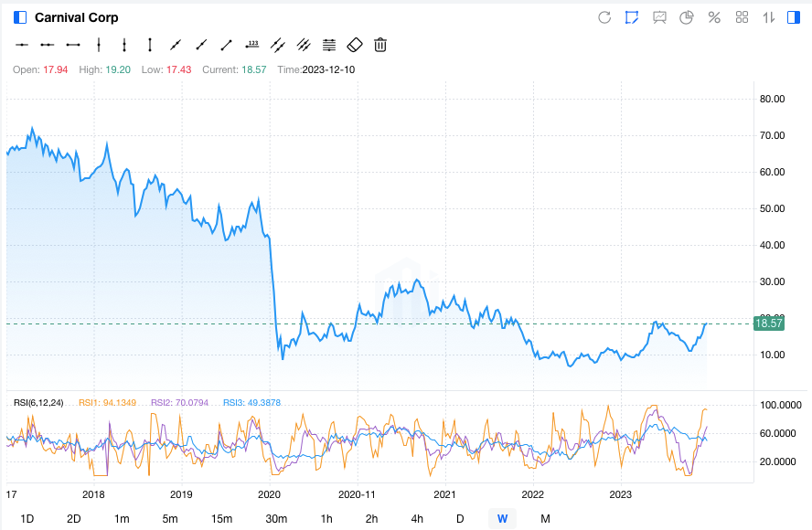812x530 pixels.
Task: Switch to percent scale icon
Action: (714, 17)
